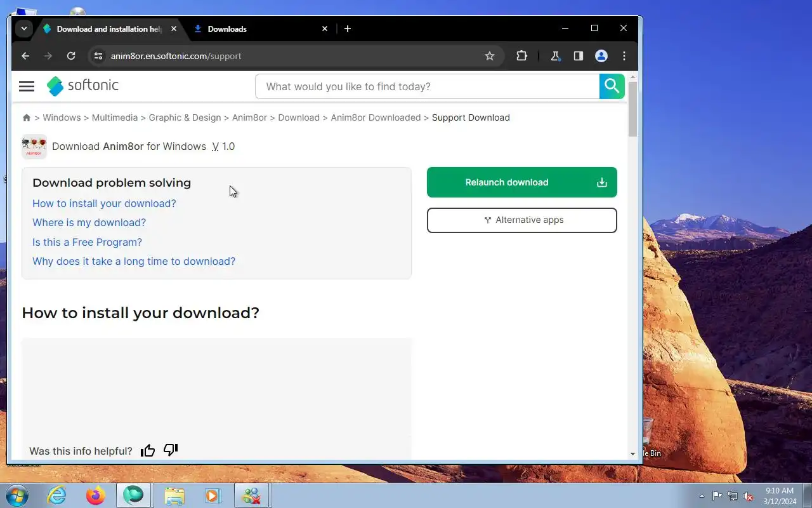812x508 pixels.
Task: Click Windows in the breadcrumb
Action: click(x=62, y=117)
